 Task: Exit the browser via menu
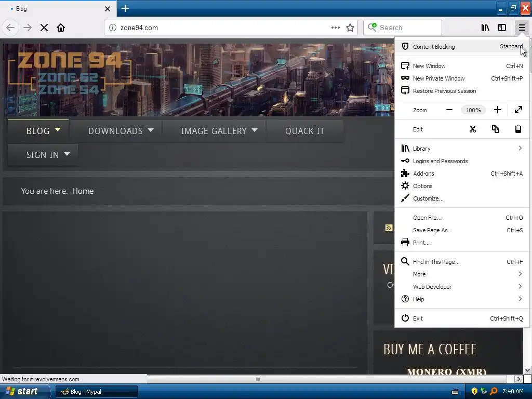point(462,318)
